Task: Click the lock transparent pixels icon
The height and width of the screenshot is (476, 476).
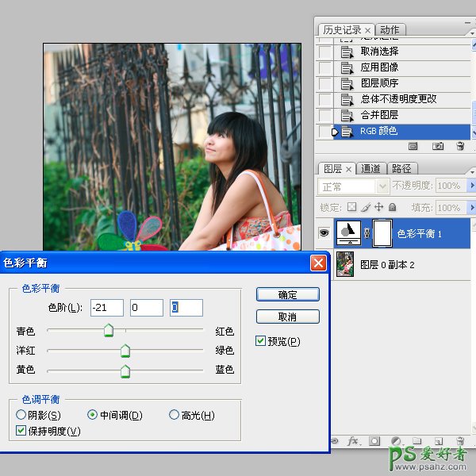Action: coord(352,208)
